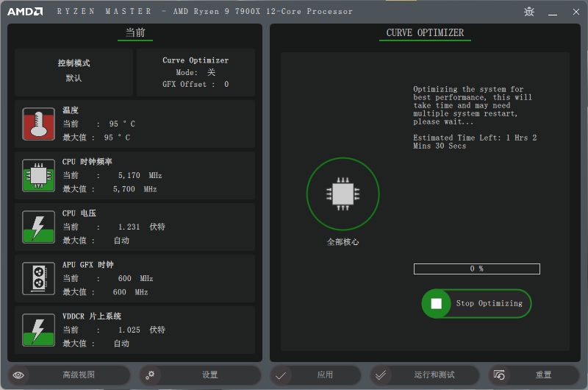The width and height of the screenshot is (588, 390).
Task: Click the 全部核心 circular chip icon
Action: (343, 194)
